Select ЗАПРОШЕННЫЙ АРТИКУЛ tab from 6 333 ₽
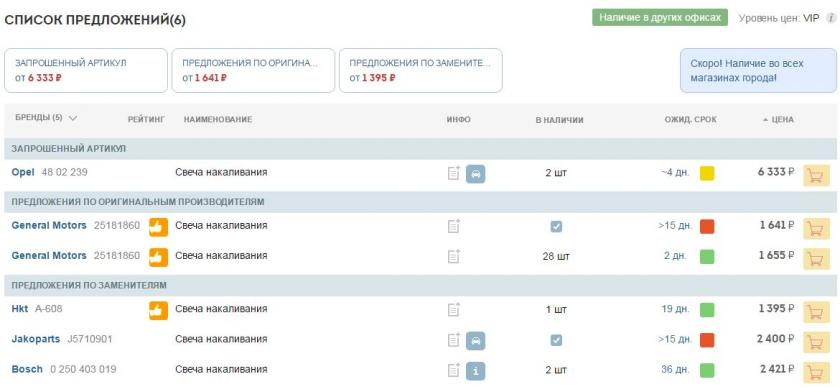This screenshot has height=387, width=840. point(86,70)
